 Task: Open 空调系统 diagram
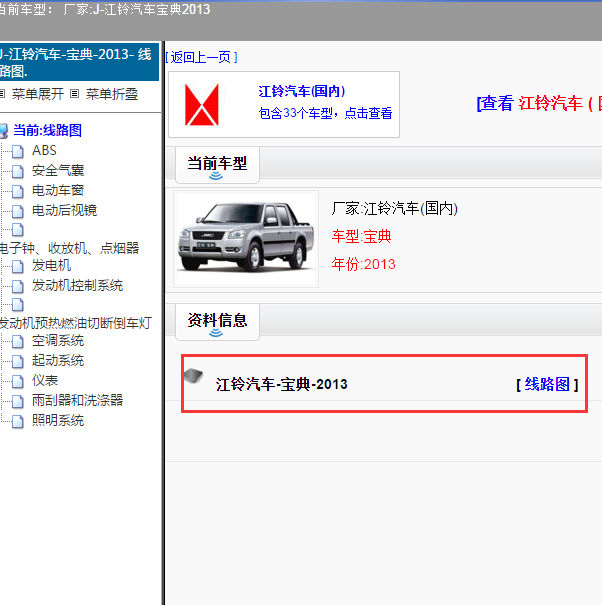[x=58, y=341]
